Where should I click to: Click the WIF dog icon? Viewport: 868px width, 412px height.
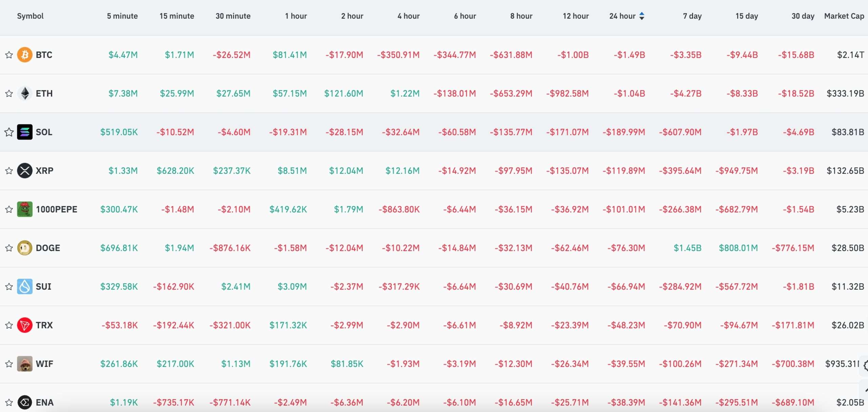point(25,364)
